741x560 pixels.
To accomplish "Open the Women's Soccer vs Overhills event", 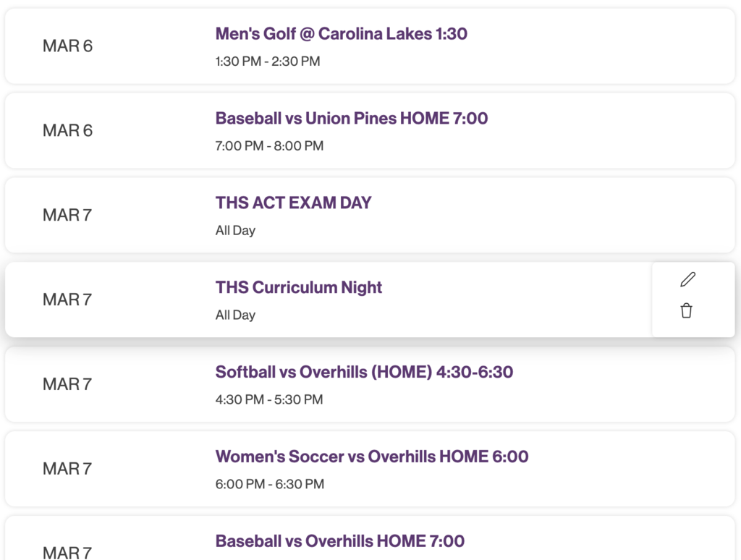I will (x=371, y=457).
